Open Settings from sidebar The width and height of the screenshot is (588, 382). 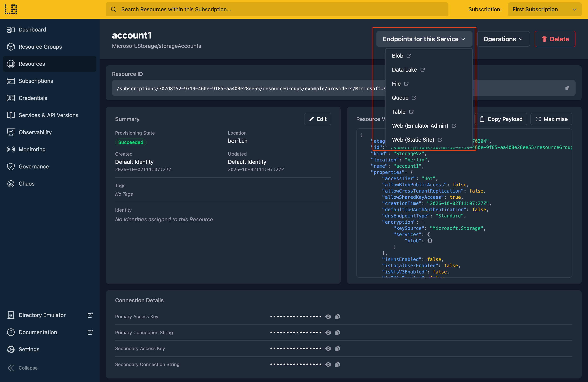click(50, 349)
